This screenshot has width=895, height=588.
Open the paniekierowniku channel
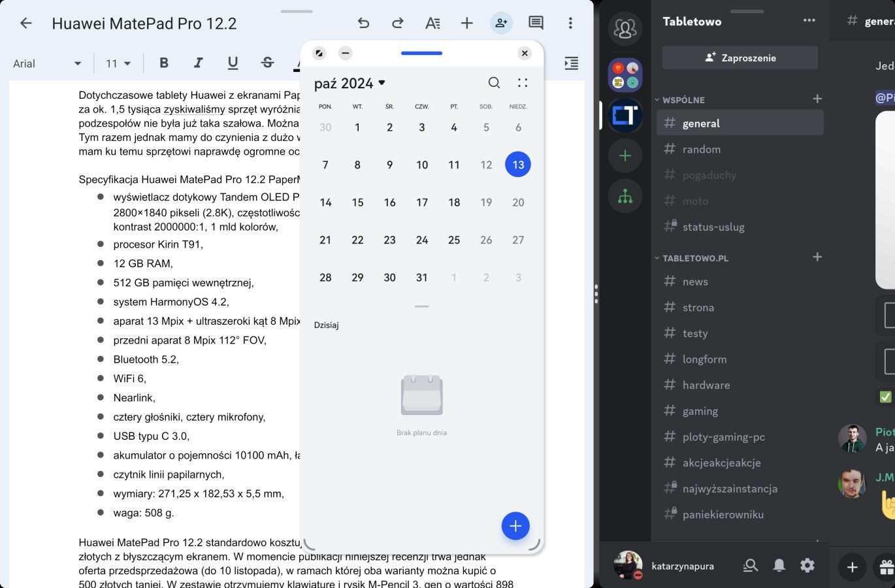point(740,514)
